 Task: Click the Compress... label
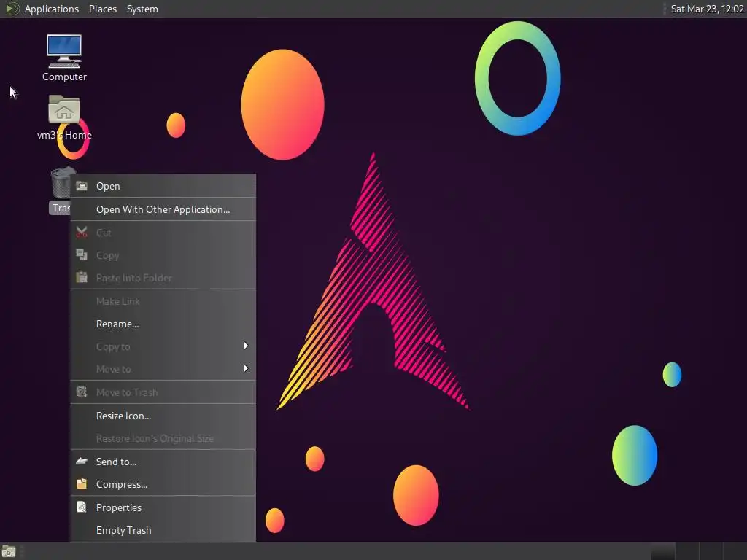[122, 484]
